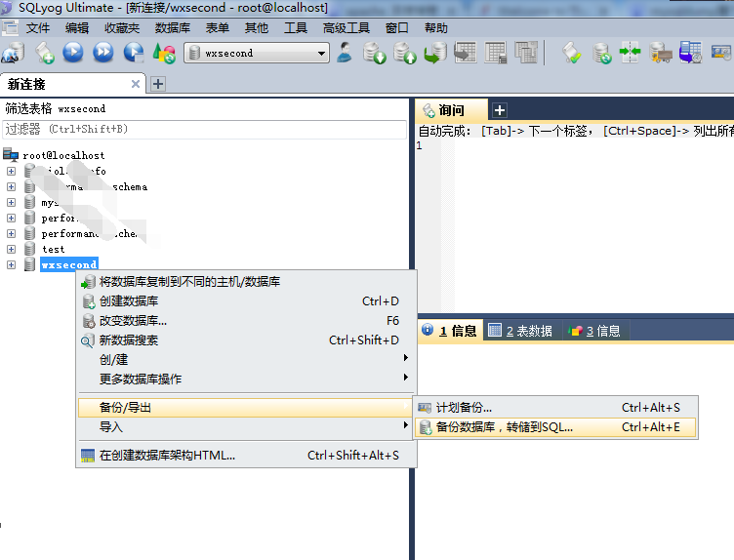Click the copy database to host icon
This screenshot has height=560, width=734.
[x=435, y=53]
